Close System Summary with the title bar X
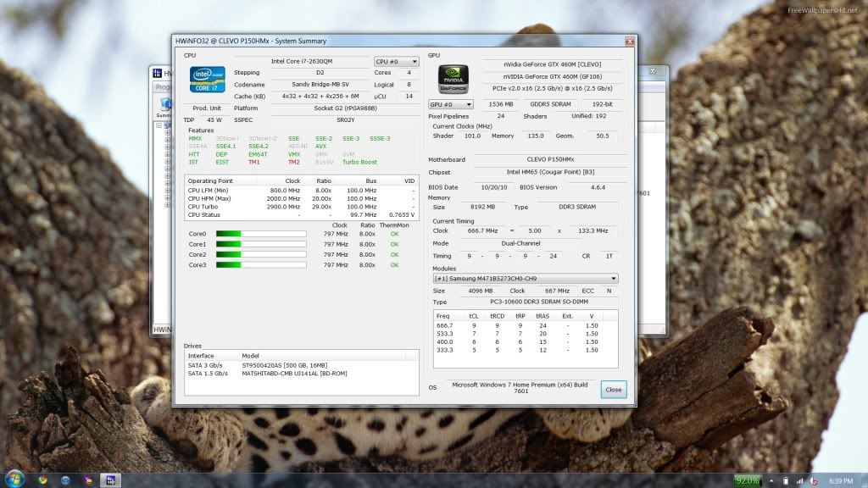The width and height of the screenshot is (868, 488). tap(630, 41)
